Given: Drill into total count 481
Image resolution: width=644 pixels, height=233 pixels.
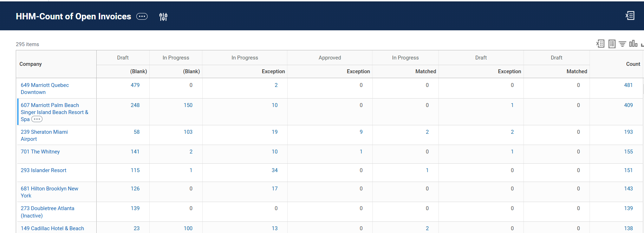Looking at the screenshot, I should 629,85.
